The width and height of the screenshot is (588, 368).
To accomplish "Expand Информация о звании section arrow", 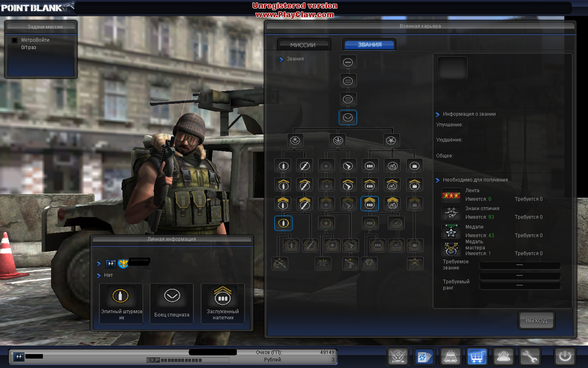I will (x=438, y=114).
